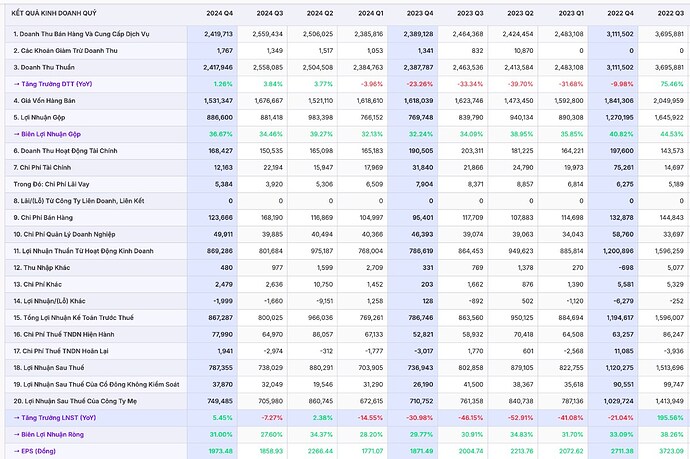The image size is (690, 459).
Task: Select the 'Doanh Thu Thuần' row label
Action: [46, 67]
